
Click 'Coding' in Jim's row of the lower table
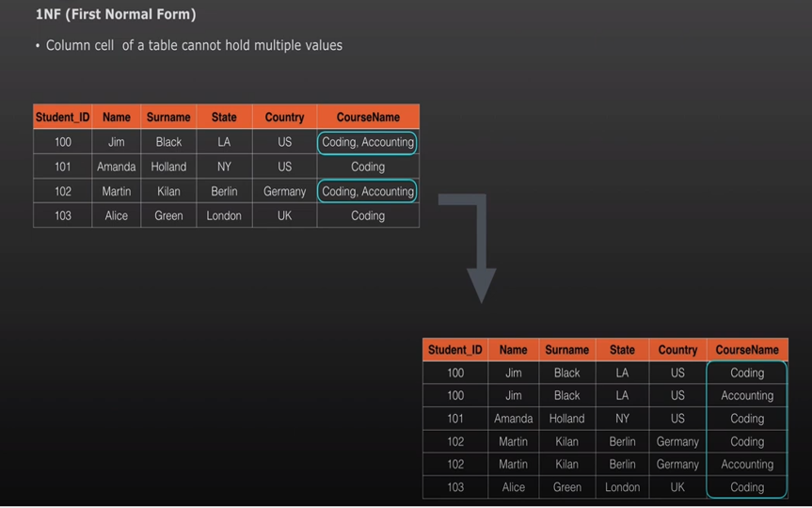pyautogui.click(x=747, y=373)
